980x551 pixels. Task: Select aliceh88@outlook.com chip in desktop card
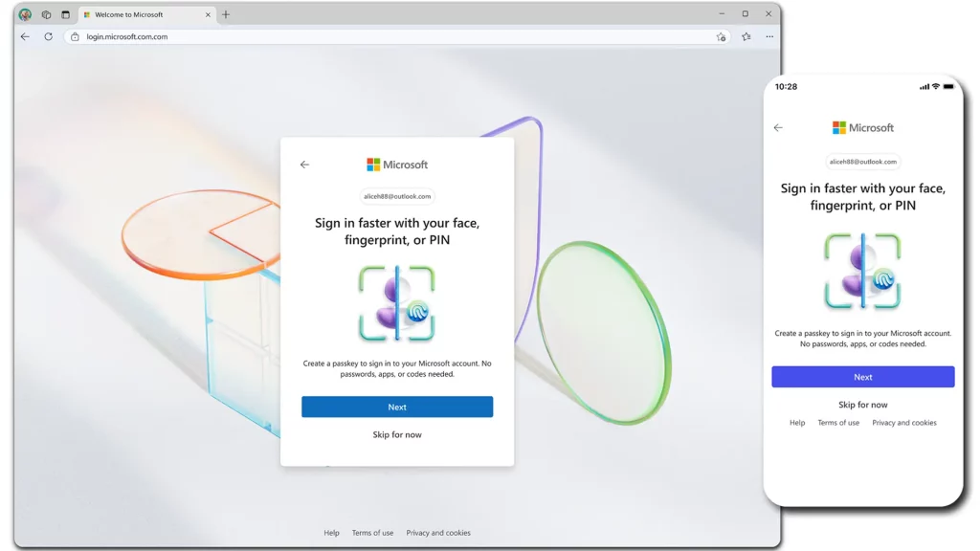pyautogui.click(x=397, y=196)
